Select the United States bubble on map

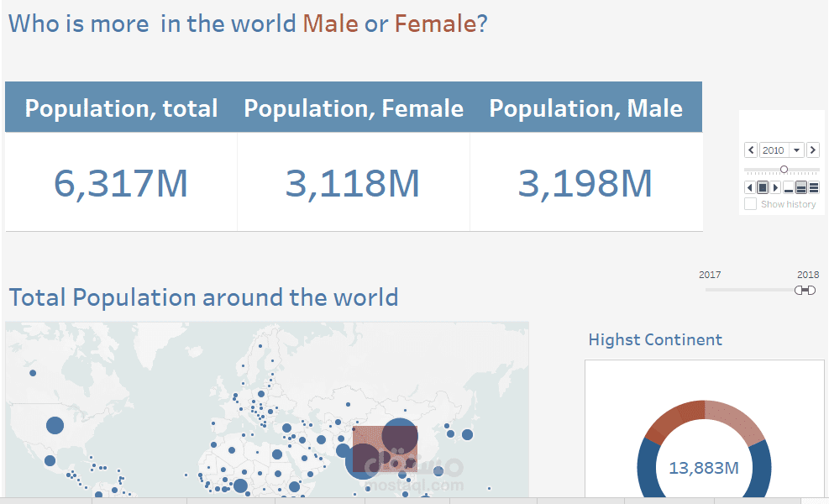coord(55,425)
